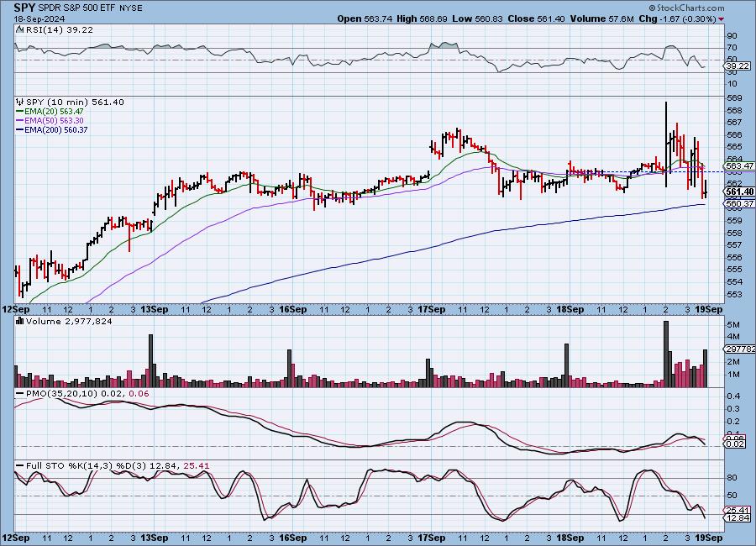Viewport: 756px width, 546px height.
Task: Click the tallest volume bar on 18Sep
Action: pos(666,354)
